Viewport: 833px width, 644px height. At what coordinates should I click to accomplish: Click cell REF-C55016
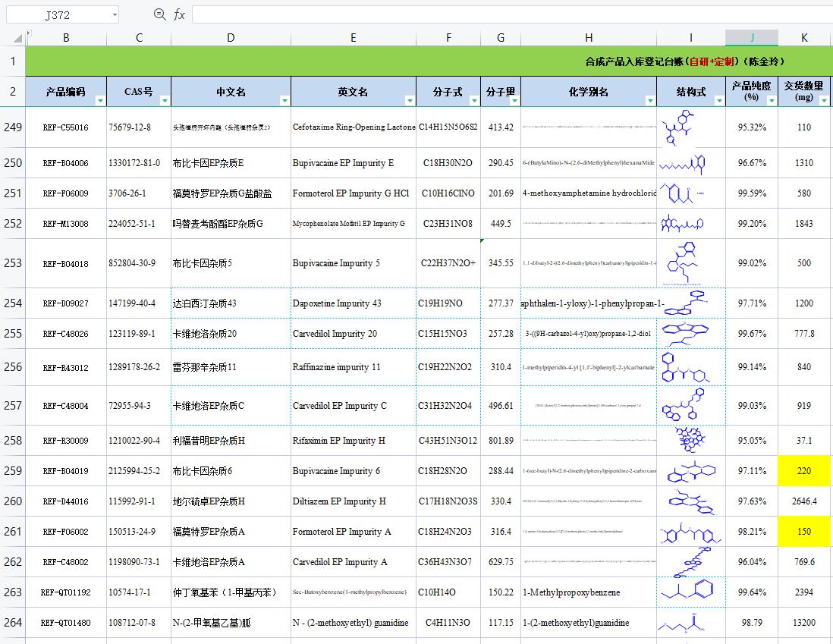tap(66, 127)
